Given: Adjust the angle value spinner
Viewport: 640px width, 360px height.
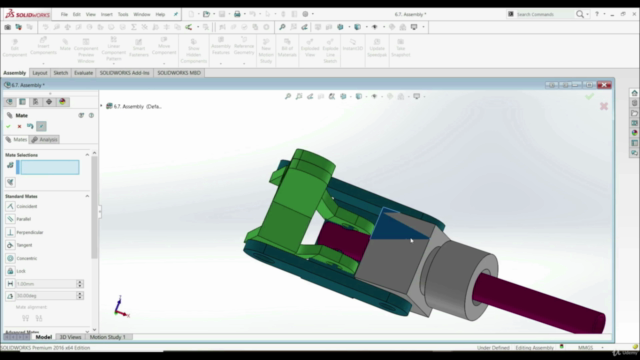Looking at the screenshot, I should [80, 296].
